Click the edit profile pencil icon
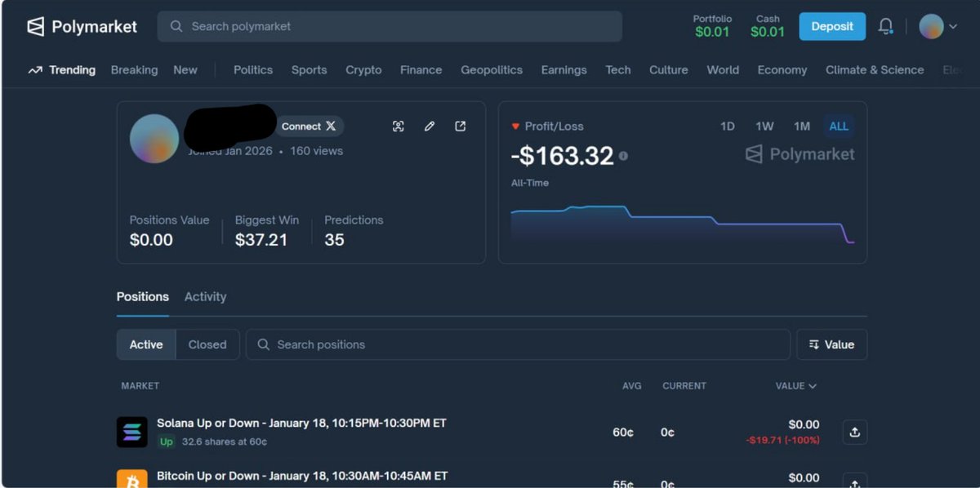 tap(430, 126)
